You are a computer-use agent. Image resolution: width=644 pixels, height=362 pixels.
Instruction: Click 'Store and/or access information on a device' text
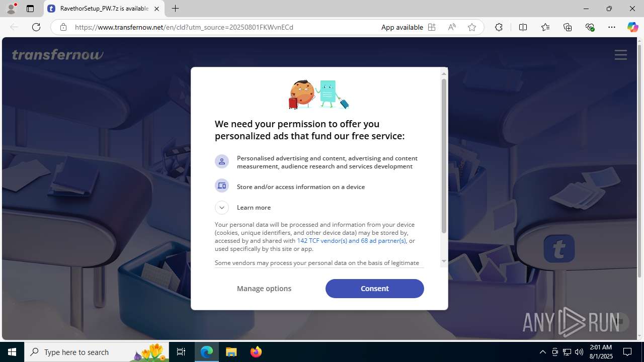coord(301,187)
